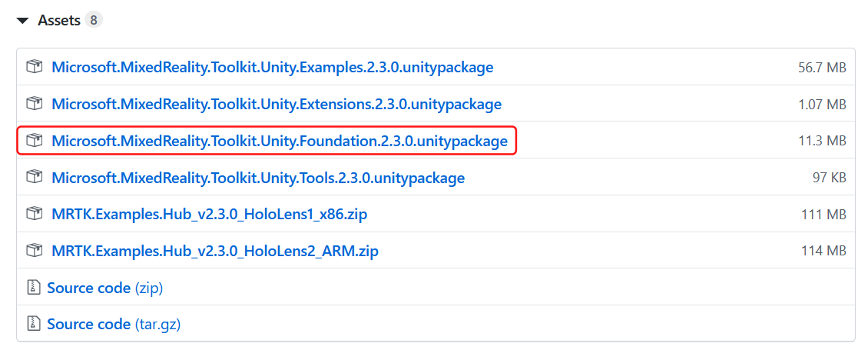Download Source code as tar.gz
The image size is (868, 350).
pos(114,324)
